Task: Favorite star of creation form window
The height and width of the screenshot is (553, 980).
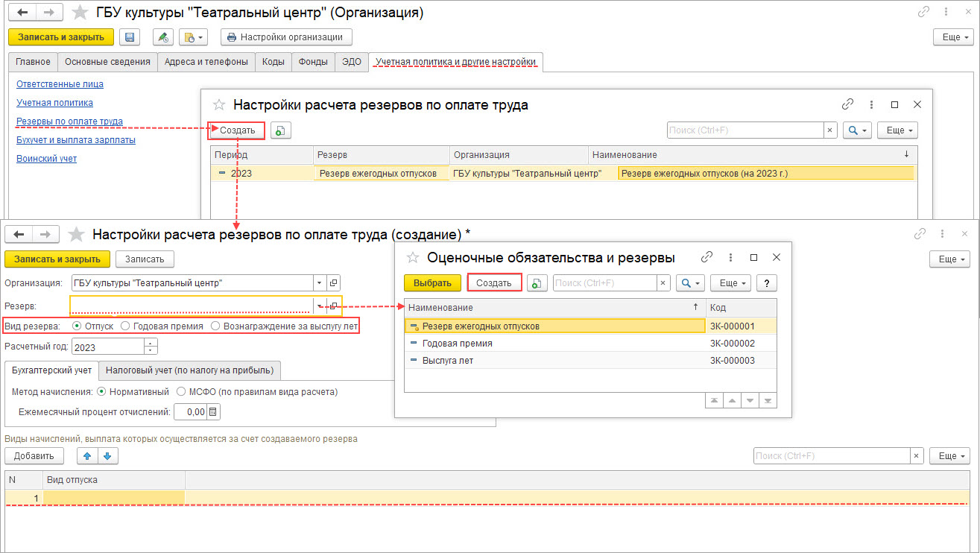Action: click(75, 234)
